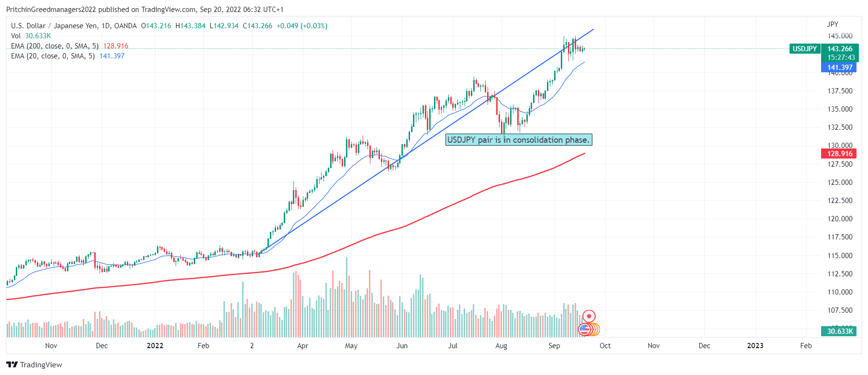This screenshot has width=868, height=375.
Task: Click the +0.049 (+0.03%) change value
Action: [302, 26]
